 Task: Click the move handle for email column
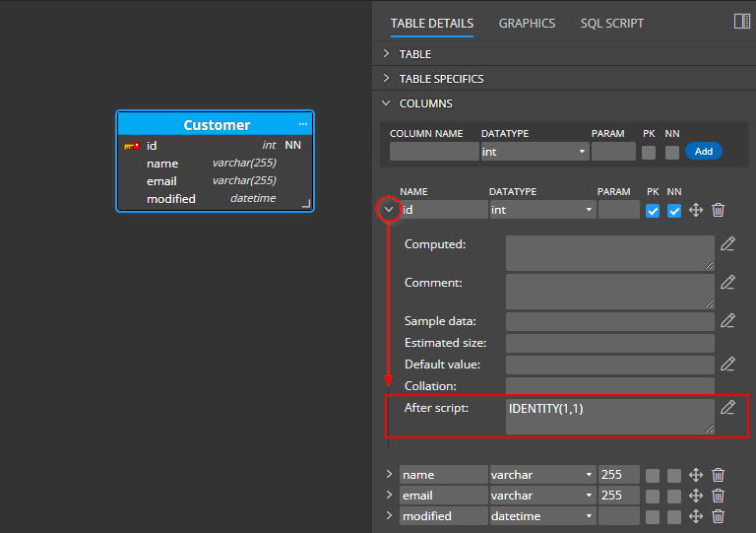pos(696,496)
